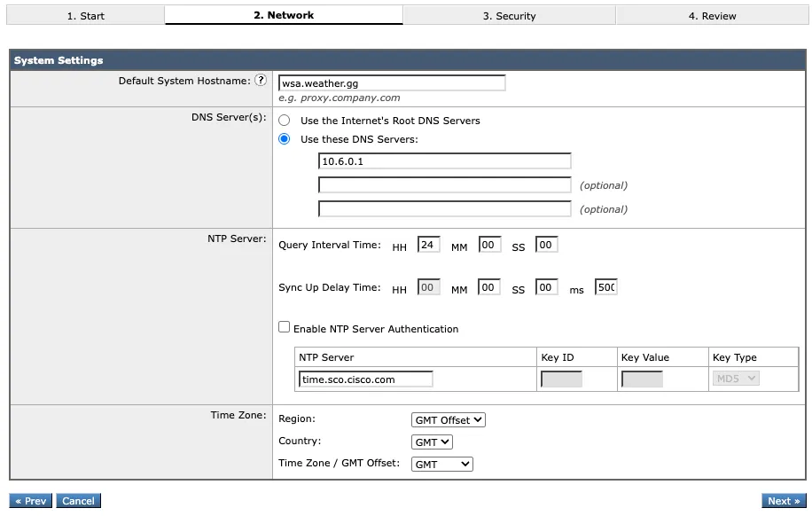Open the Country dropdown
This screenshot has width=812, height=516.
coord(431,442)
